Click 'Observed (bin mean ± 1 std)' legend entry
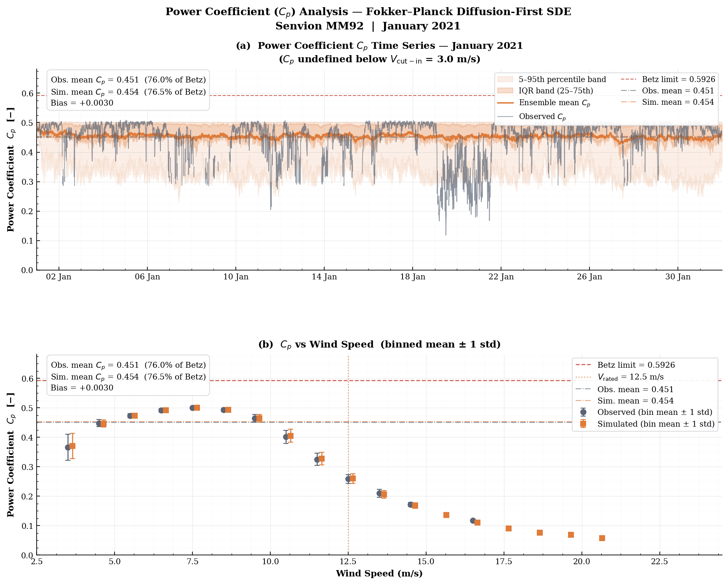Image resolution: width=728 pixels, height=584 pixels. pos(644,412)
